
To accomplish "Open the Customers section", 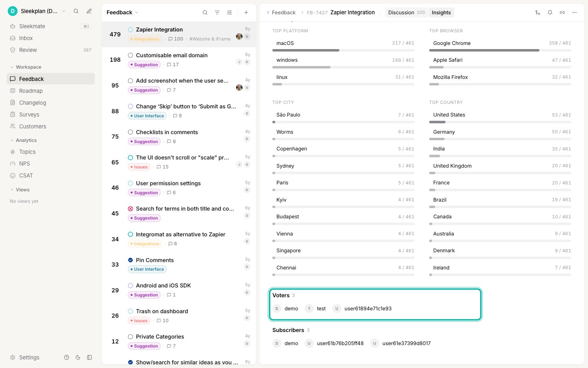I will (51, 126).
